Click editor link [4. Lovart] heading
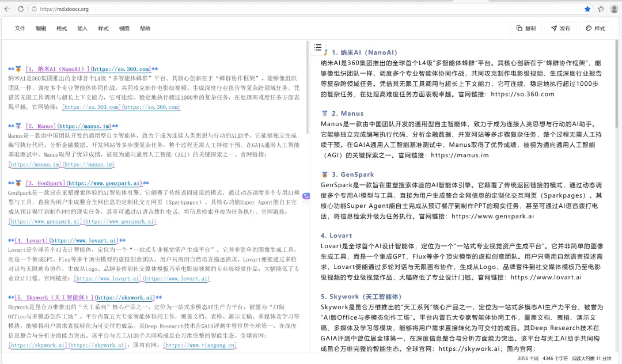This screenshot has height=364, width=622. click(x=31, y=240)
